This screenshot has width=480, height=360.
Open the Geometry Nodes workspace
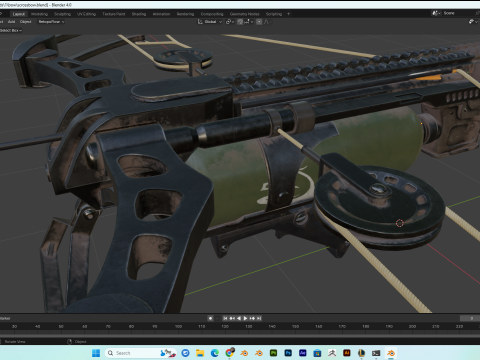click(x=245, y=14)
